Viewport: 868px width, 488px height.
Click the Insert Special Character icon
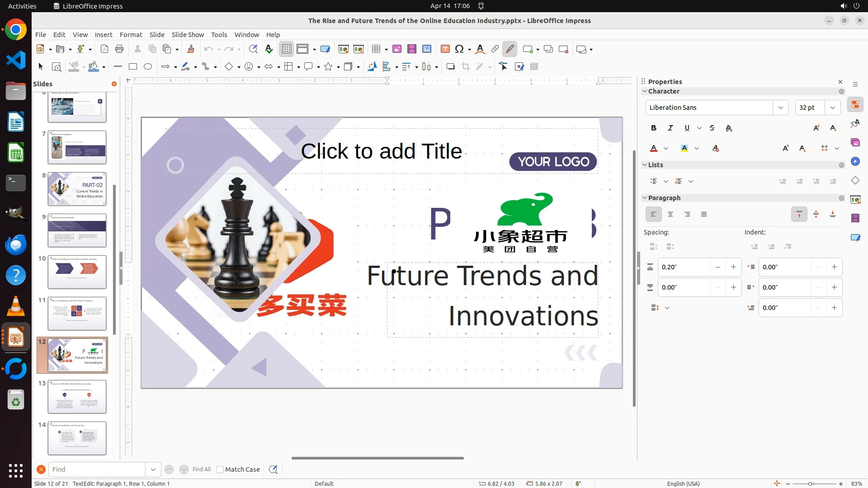[x=459, y=49]
